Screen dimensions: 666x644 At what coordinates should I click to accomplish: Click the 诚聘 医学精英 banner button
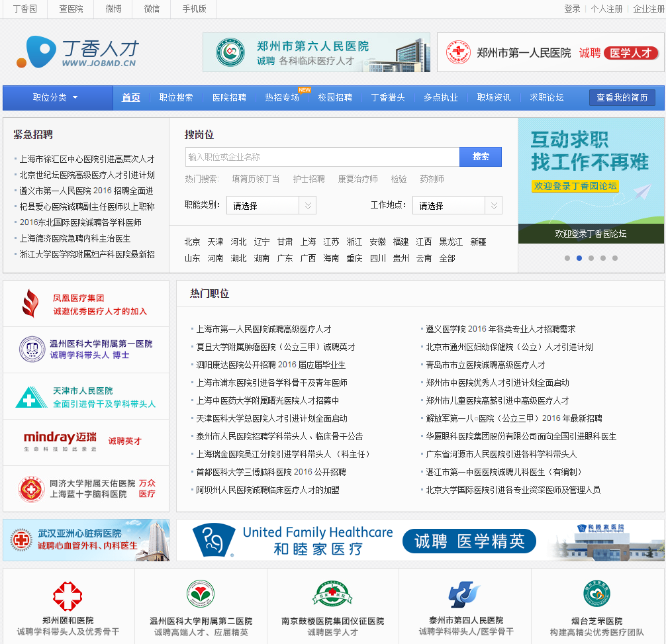click(469, 541)
